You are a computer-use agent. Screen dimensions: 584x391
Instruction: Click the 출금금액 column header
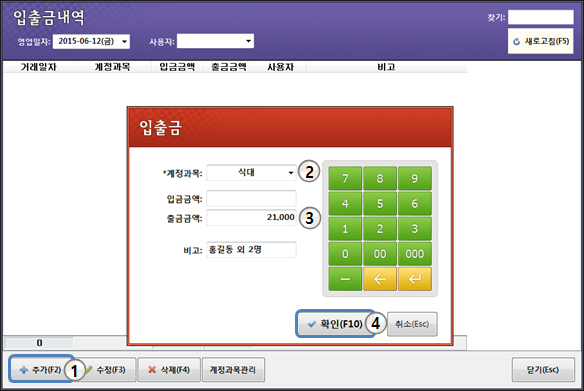(229, 67)
